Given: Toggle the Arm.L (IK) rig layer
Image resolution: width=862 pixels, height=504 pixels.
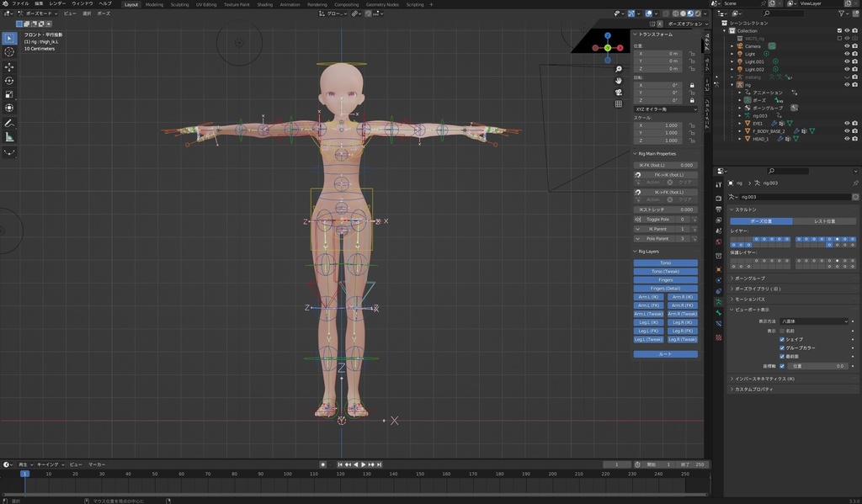Looking at the screenshot, I should tap(649, 297).
